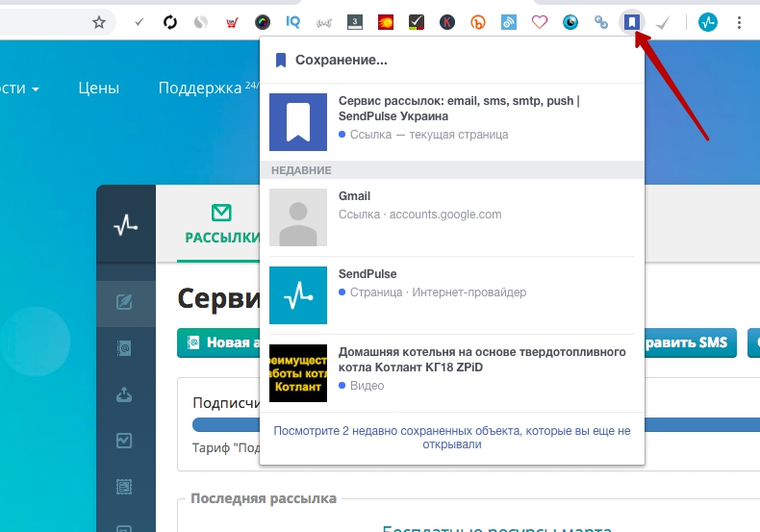
Task: Click the dark box extension showing number 3
Action: (x=355, y=22)
